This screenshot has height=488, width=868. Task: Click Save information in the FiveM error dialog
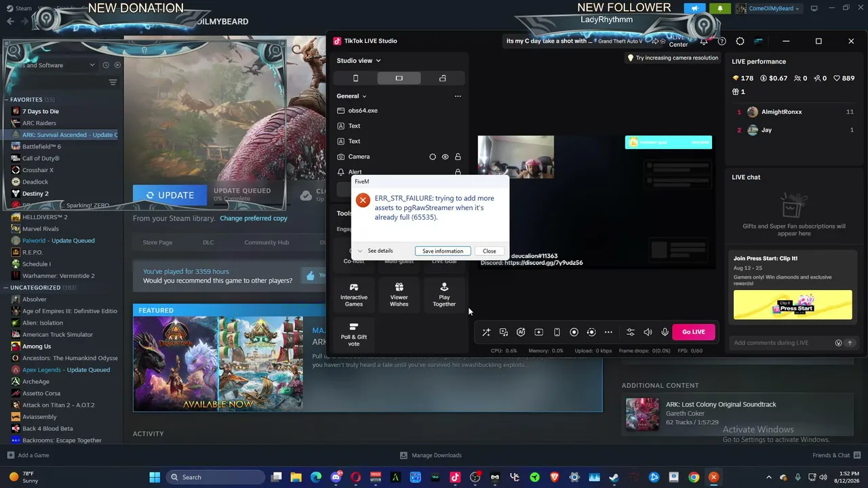click(x=443, y=251)
